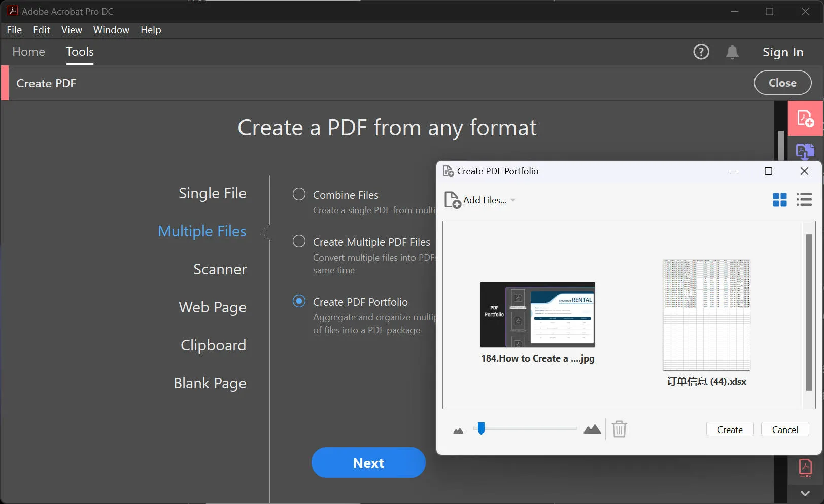Viewport: 824px width, 504px height.
Task: Click the file list vertical scrollbar
Action: pyautogui.click(x=809, y=312)
